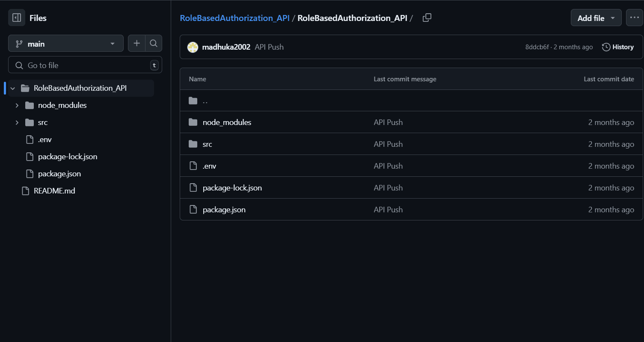
Task: Focus the Go to file search field
Action: click(85, 65)
